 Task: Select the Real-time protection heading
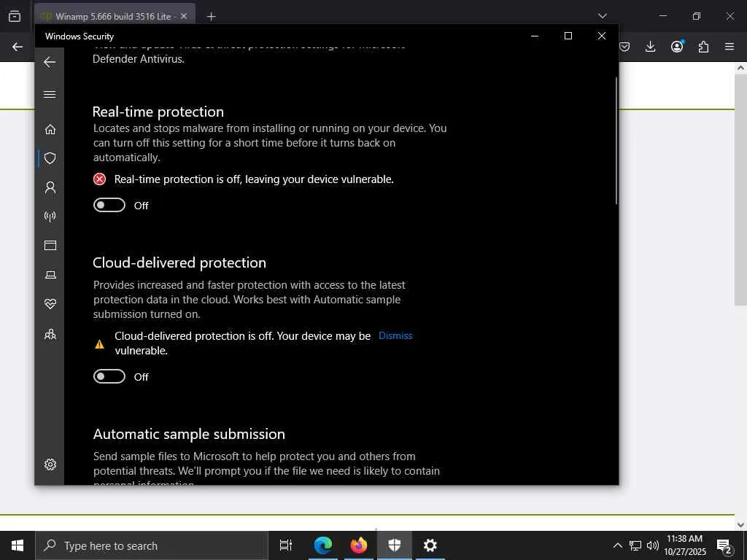click(x=158, y=112)
